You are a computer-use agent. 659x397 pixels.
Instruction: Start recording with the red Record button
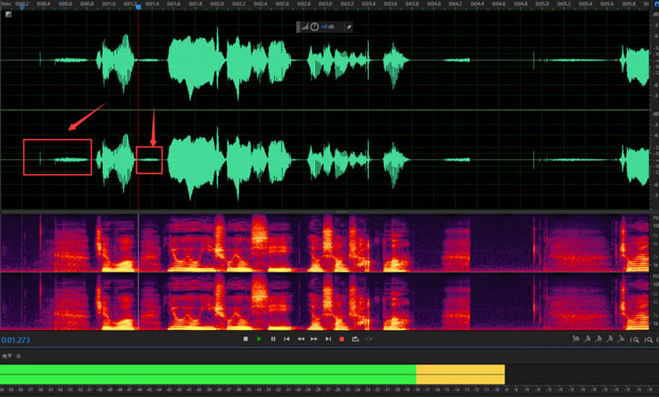click(342, 339)
